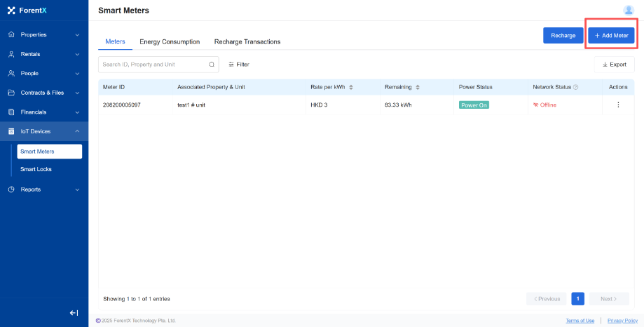Viewport: 644px width, 327px height.
Task: Expand the Rentals sidebar section
Action: [x=43, y=54]
